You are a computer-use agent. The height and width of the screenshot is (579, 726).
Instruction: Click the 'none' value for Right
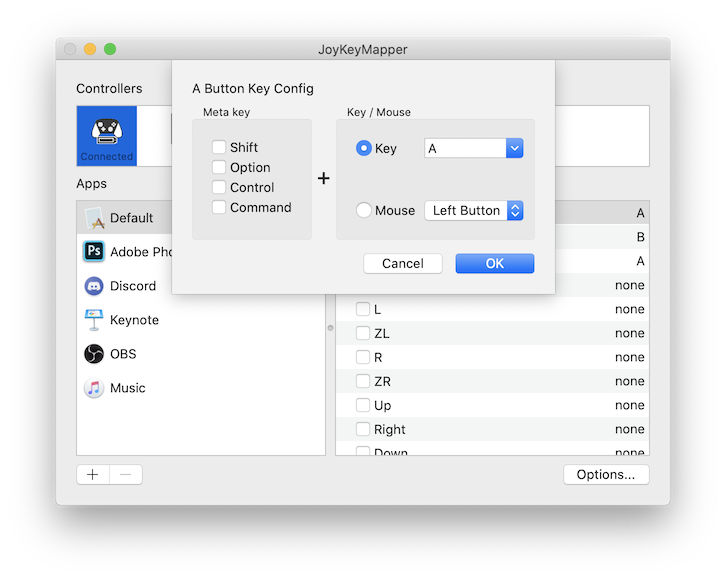pyautogui.click(x=629, y=429)
